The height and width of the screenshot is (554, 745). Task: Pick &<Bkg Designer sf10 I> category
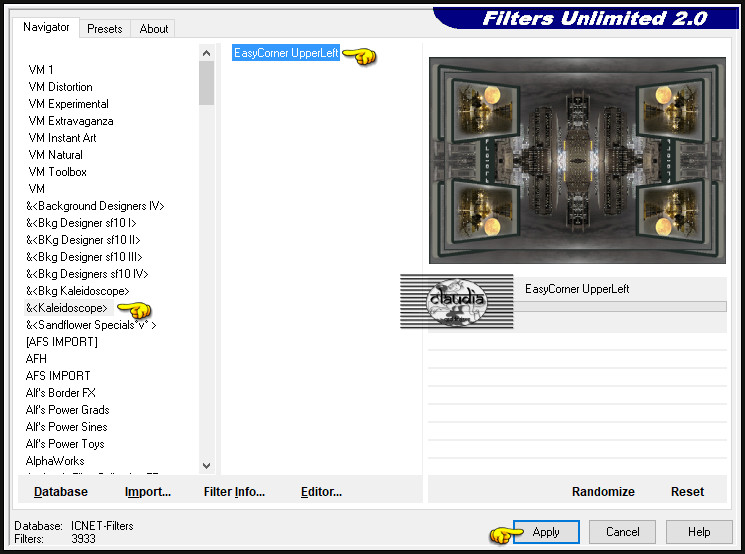pyautogui.click(x=81, y=223)
